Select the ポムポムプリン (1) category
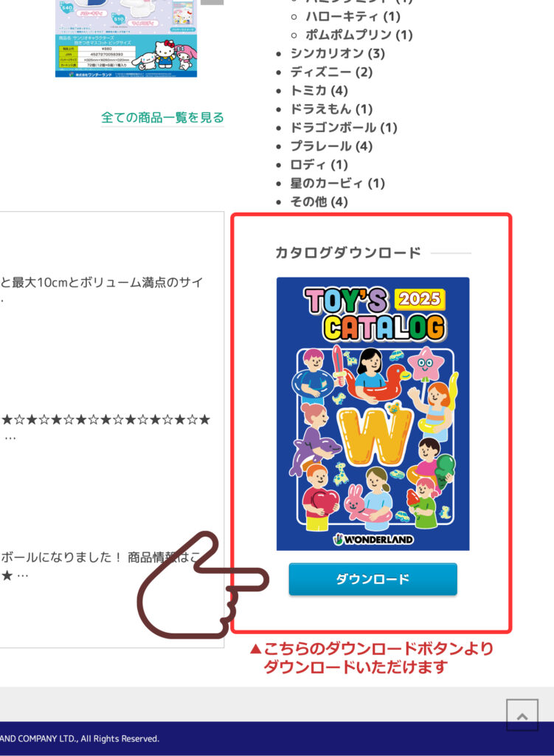Viewport: 554px width, 756px height. [x=359, y=35]
